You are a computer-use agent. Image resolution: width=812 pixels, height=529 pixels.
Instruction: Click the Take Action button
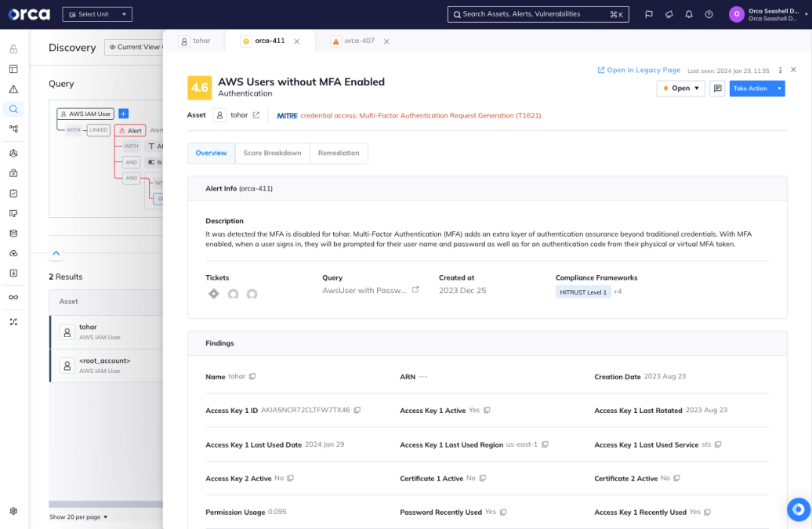(x=751, y=89)
